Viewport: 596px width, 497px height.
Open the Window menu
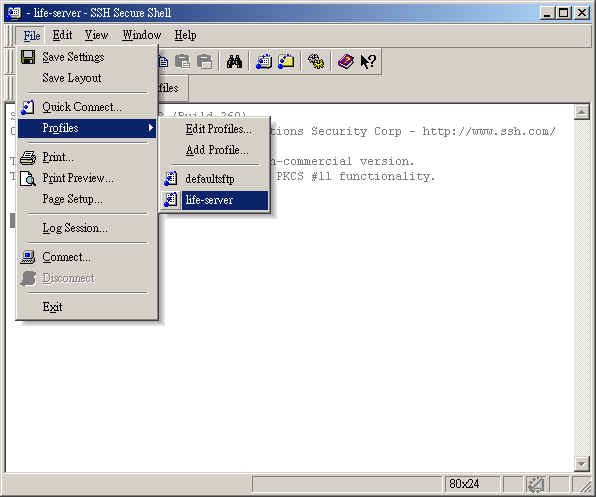pos(142,35)
